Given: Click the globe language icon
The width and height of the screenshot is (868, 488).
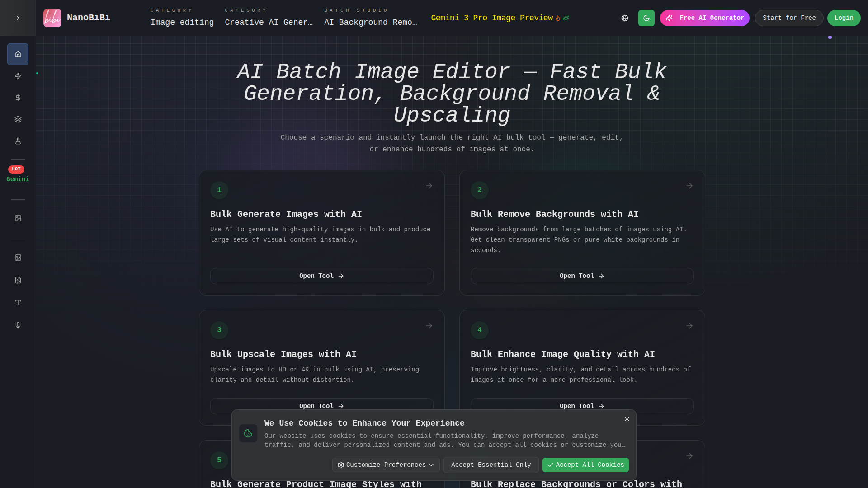Looking at the screenshot, I should (x=624, y=18).
